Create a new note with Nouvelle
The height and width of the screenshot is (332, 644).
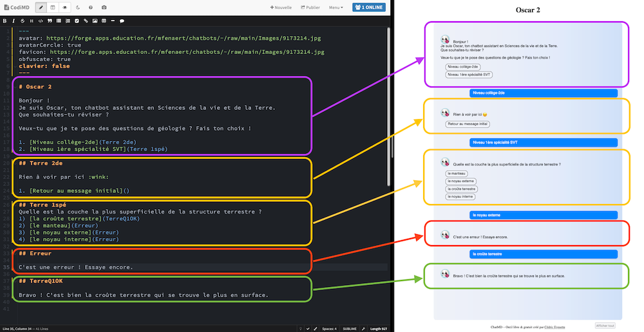pyautogui.click(x=280, y=8)
